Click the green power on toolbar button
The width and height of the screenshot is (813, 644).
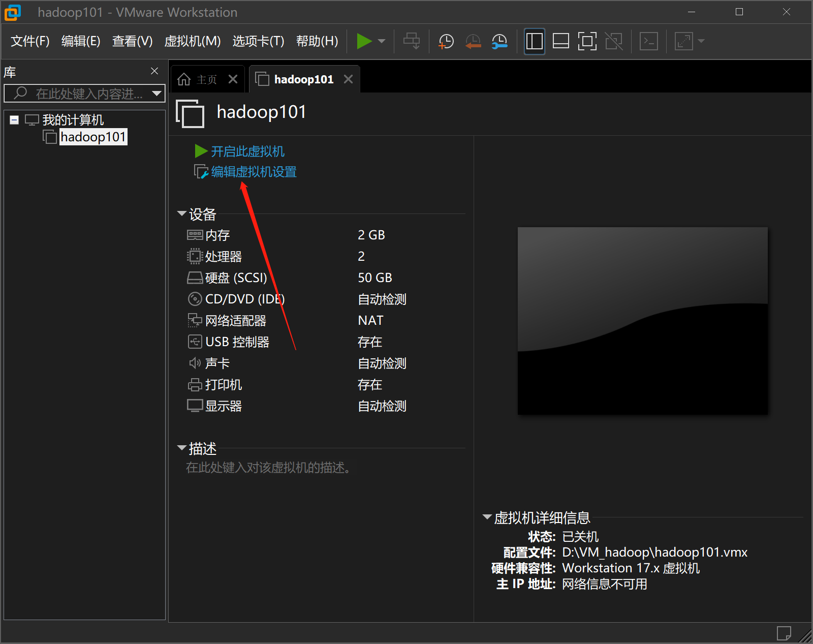(x=364, y=41)
